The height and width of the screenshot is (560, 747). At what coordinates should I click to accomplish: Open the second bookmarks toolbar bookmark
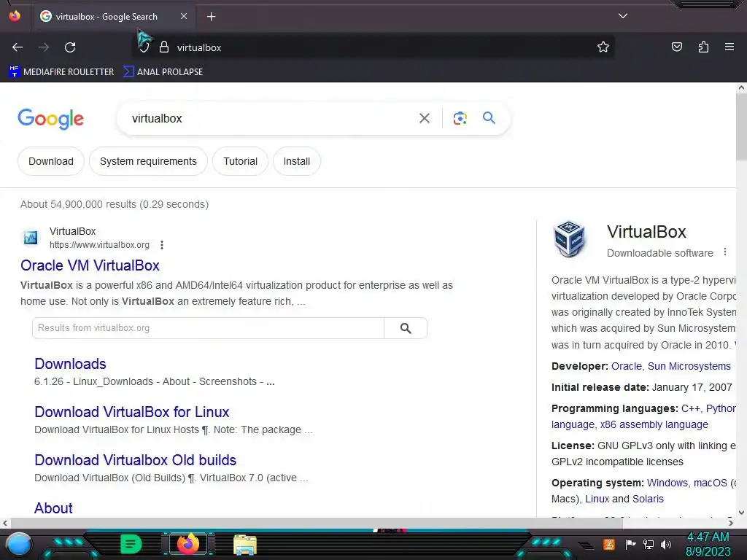pos(163,72)
